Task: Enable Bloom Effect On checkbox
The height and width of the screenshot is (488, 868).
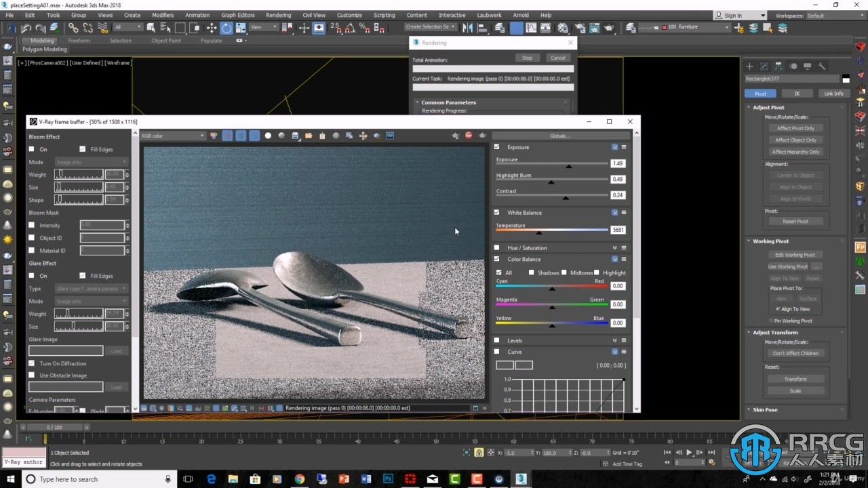Action: [31, 149]
